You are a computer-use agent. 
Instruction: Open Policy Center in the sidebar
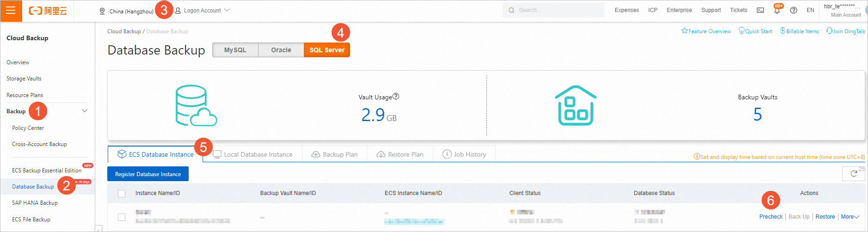pyautogui.click(x=28, y=128)
